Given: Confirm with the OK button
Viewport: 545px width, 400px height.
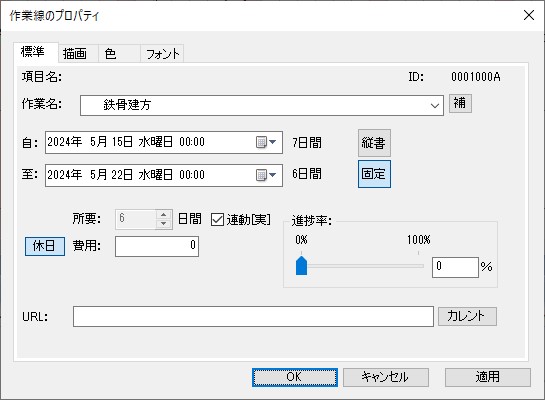Looking at the screenshot, I should (x=295, y=377).
